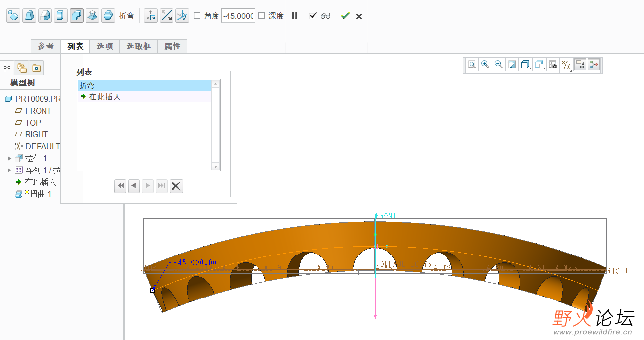Delete the selected list operation X button

[176, 186]
